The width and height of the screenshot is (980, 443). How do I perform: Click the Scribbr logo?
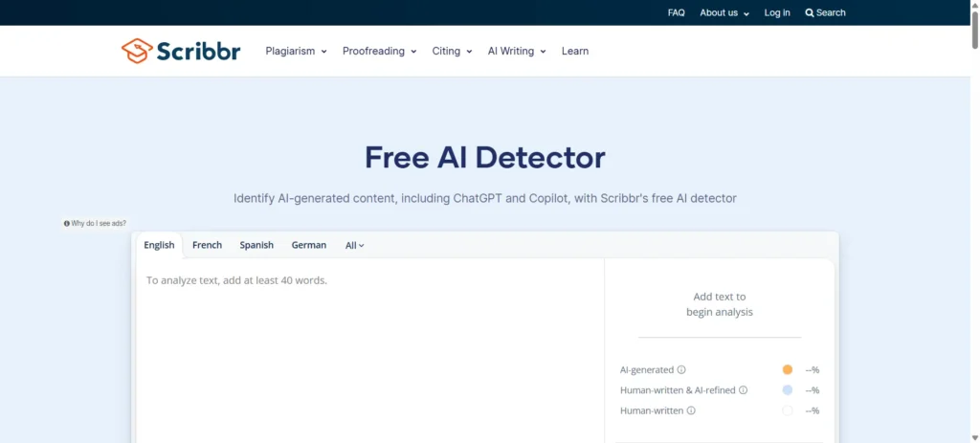(x=181, y=51)
